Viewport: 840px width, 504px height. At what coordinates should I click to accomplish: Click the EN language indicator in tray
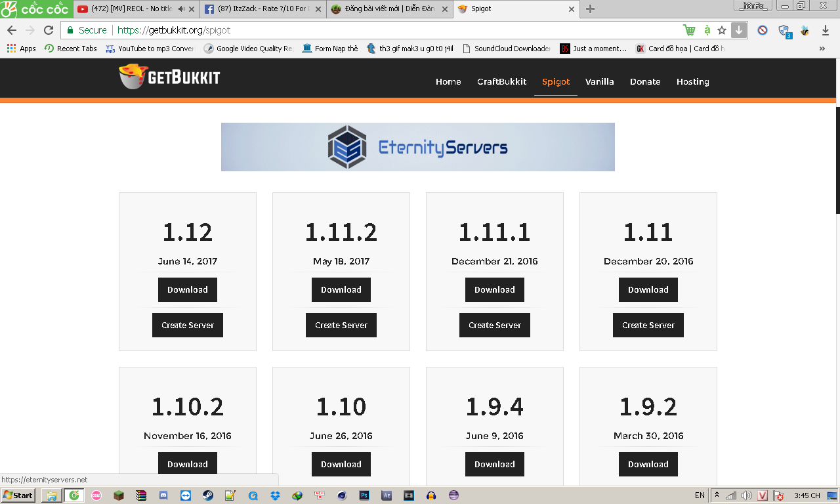pos(700,495)
